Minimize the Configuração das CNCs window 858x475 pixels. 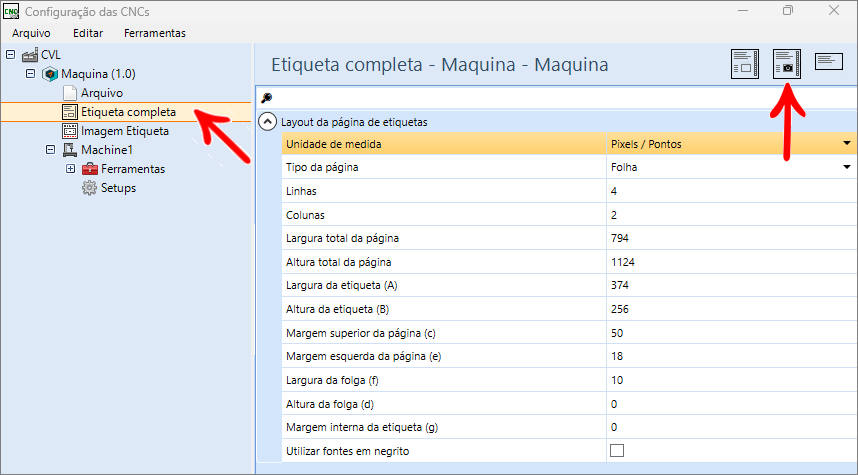point(743,10)
